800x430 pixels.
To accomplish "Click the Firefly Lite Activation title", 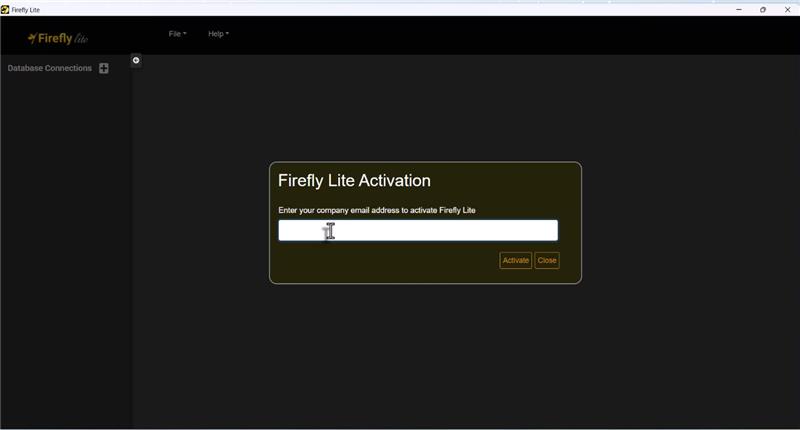I will 354,181.
